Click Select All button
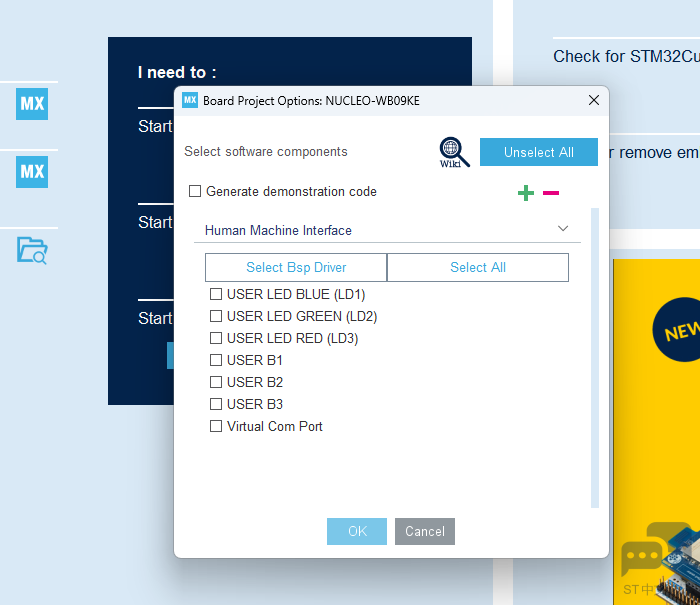Screen dimensions: 700x605 click(478, 267)
